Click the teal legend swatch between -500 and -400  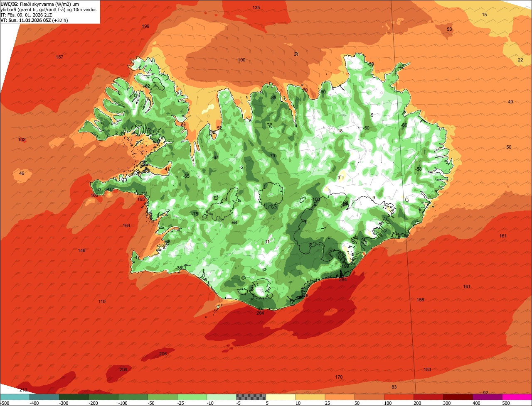(15, 397)
